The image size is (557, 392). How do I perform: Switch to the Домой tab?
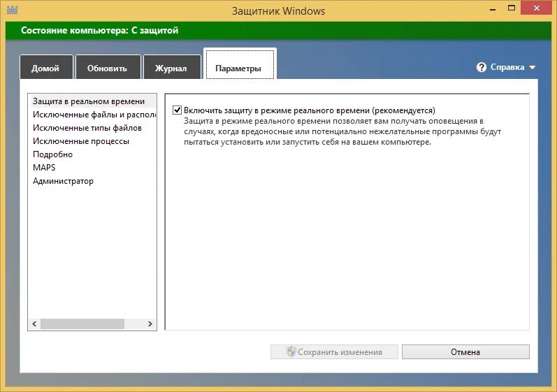(46, 67)
